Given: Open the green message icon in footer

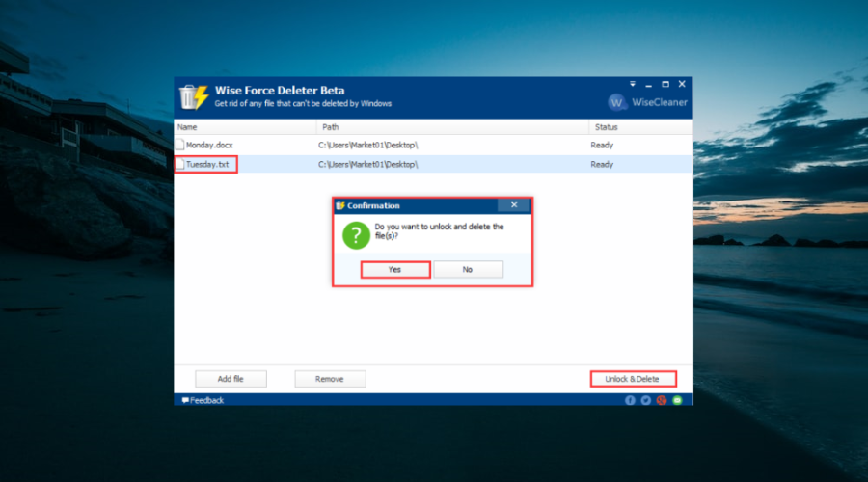Looking at the screenshot, I should click(677, 400).
